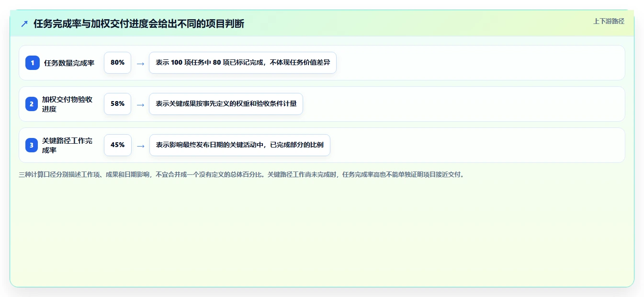Image resolution: width=644 pixels, height=297 pixels.
Task: Click the footnote starting with 三种计算口径
Action: tap(241, 175)
